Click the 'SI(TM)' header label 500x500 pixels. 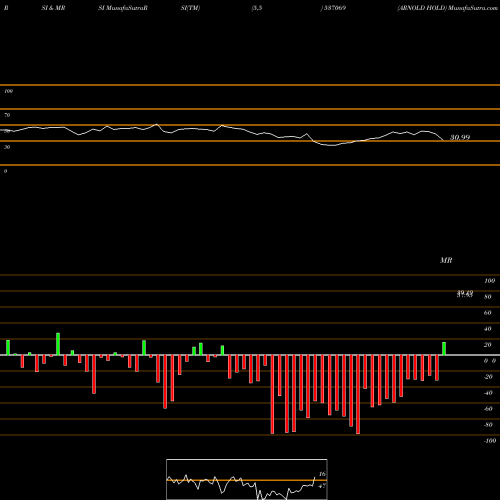[x=190, y=8]
